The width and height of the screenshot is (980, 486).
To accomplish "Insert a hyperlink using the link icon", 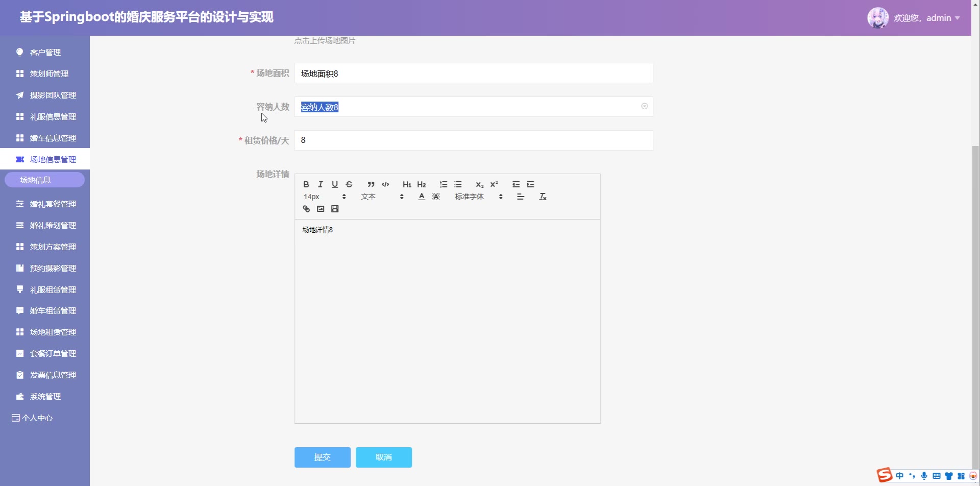I will click(306, 209).
